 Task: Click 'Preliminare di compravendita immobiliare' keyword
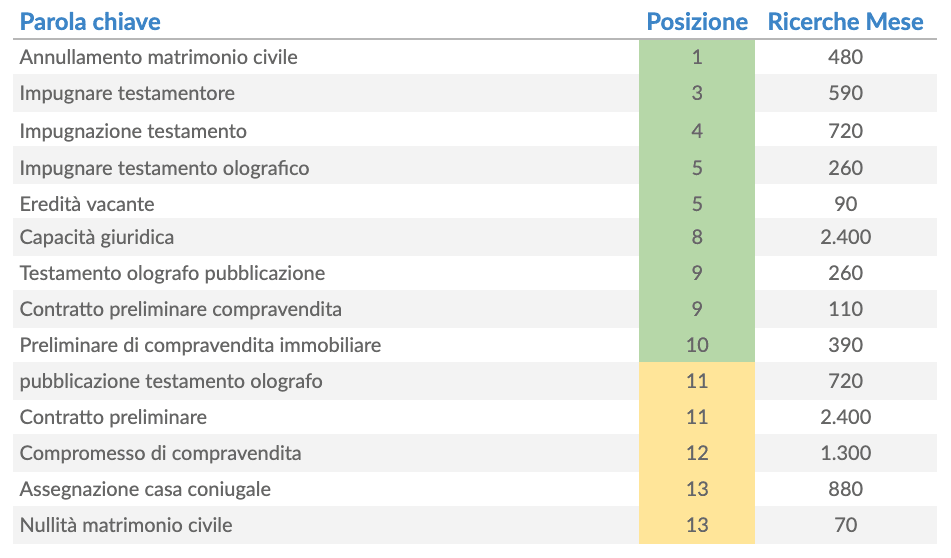click(200, 345)
